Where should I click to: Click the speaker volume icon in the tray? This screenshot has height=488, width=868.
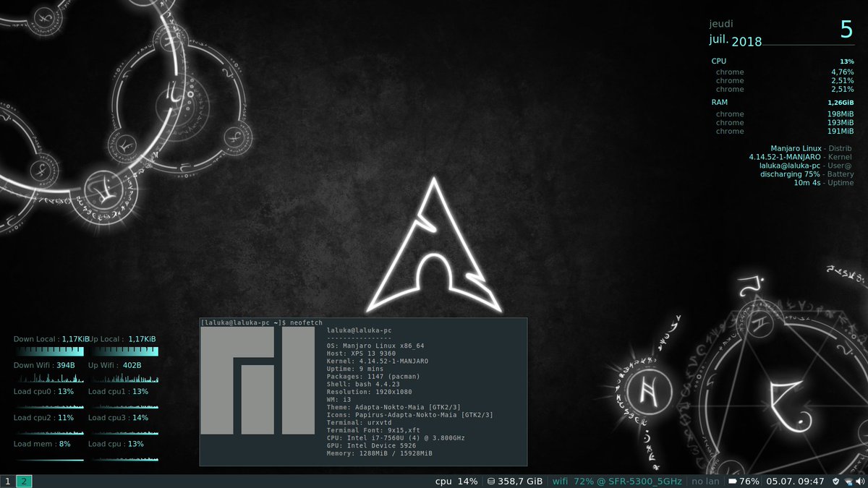(x=860, y=481)
